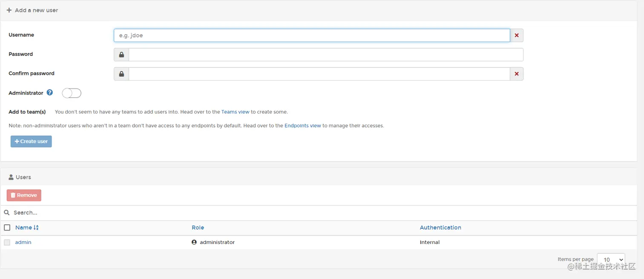Check the select-all users checkbox
This screenshot has height=279, width=644.
click(7, 228)
